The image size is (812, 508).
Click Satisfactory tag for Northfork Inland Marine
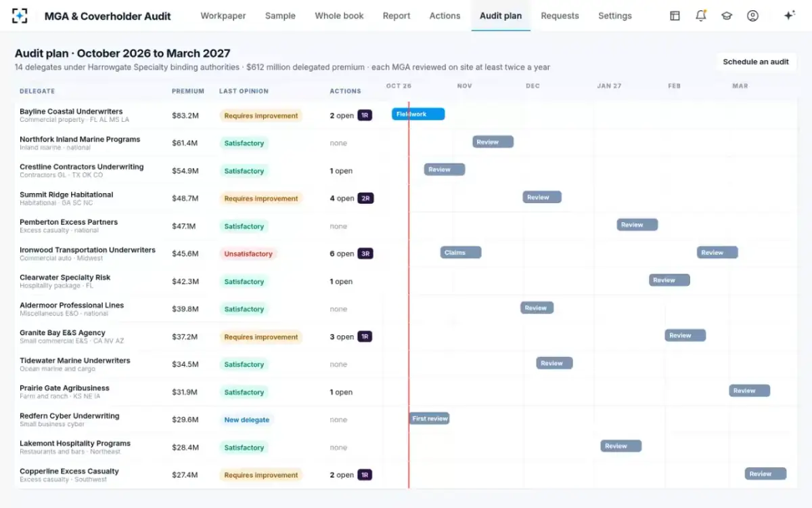pos(244,144)
